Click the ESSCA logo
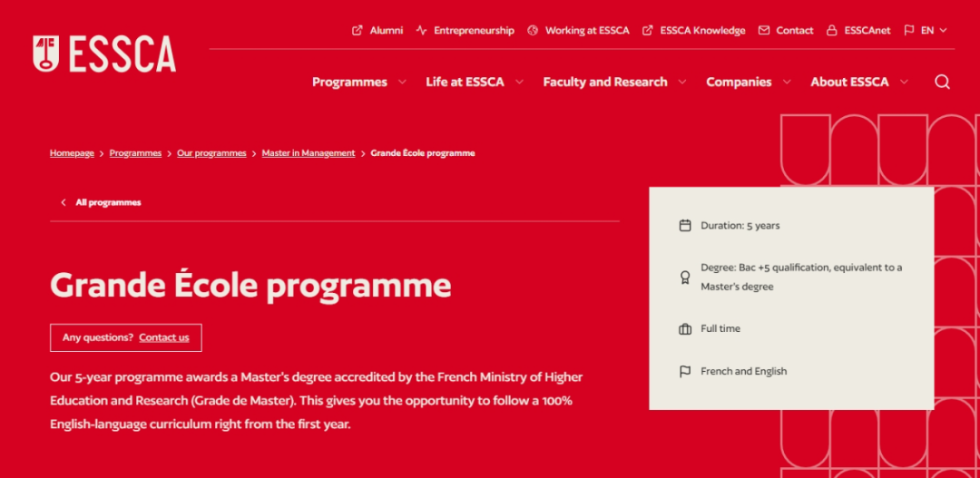The image size is (980, 478). click(104, 54)
